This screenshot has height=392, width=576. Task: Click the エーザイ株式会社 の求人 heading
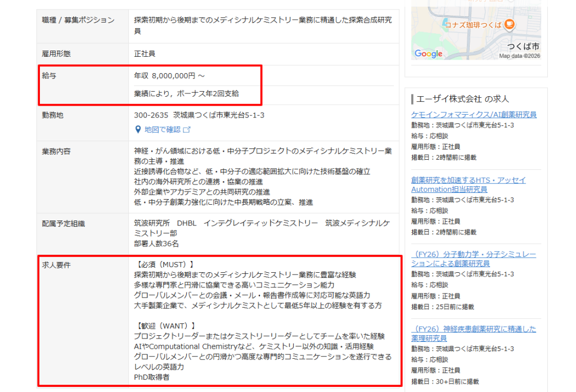[462, 99]
